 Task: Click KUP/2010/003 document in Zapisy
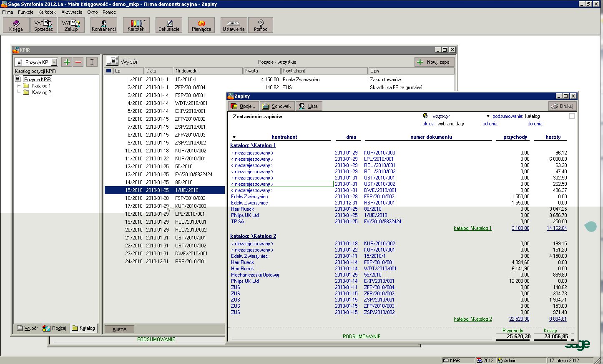(379, 153)
